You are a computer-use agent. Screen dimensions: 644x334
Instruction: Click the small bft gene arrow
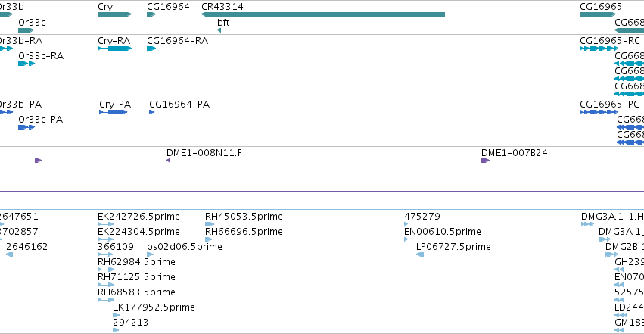219,30
